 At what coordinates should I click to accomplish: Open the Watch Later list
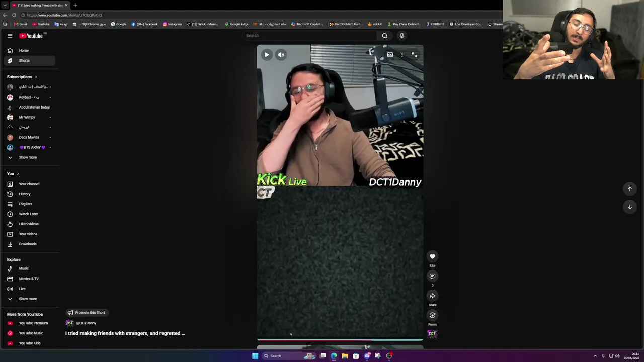click(30, 214)
